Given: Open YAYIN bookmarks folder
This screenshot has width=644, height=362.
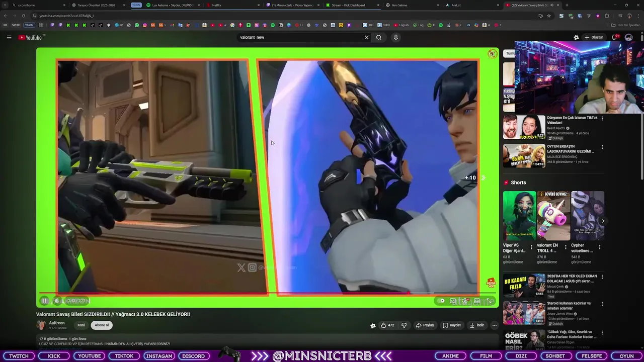Looking at the screenshot, I should (x=29, y=25).
